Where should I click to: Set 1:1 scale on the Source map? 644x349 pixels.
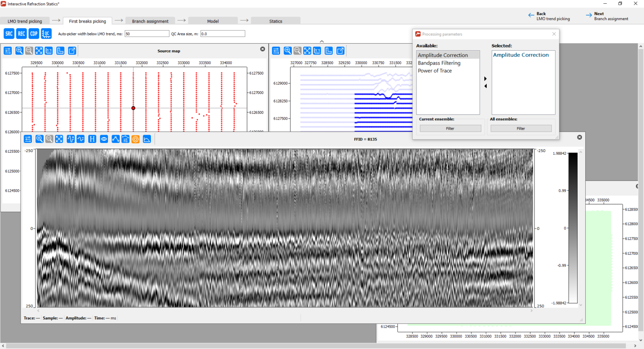[x=49, y=51]
